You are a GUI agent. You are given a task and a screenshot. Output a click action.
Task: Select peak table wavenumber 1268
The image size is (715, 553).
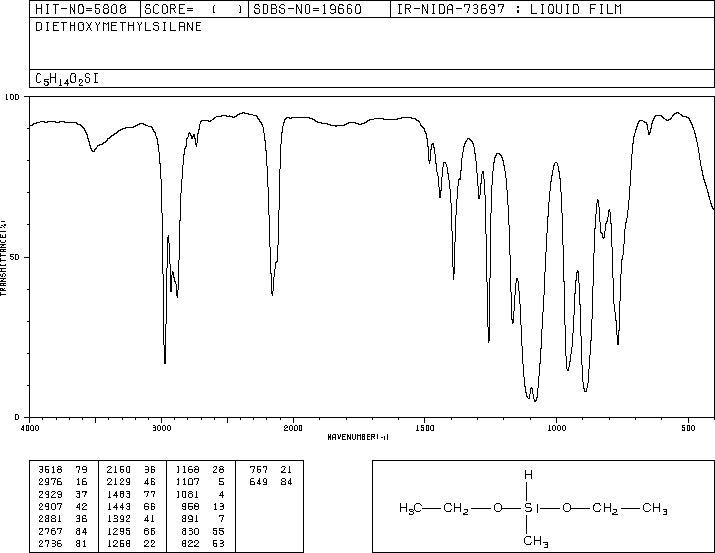pos(119,543)
